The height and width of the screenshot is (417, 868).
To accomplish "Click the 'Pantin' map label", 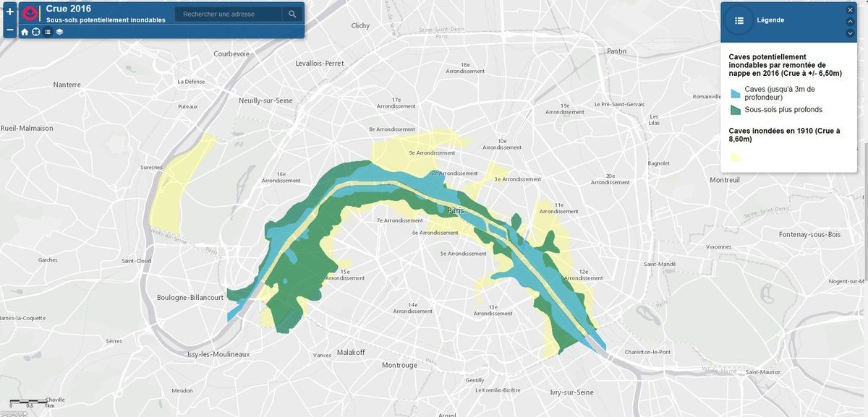I will point(617,51).
